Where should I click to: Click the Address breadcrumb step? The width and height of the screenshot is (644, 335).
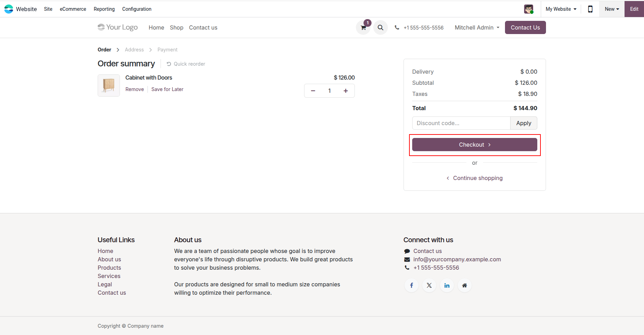(x=134, y=50)
